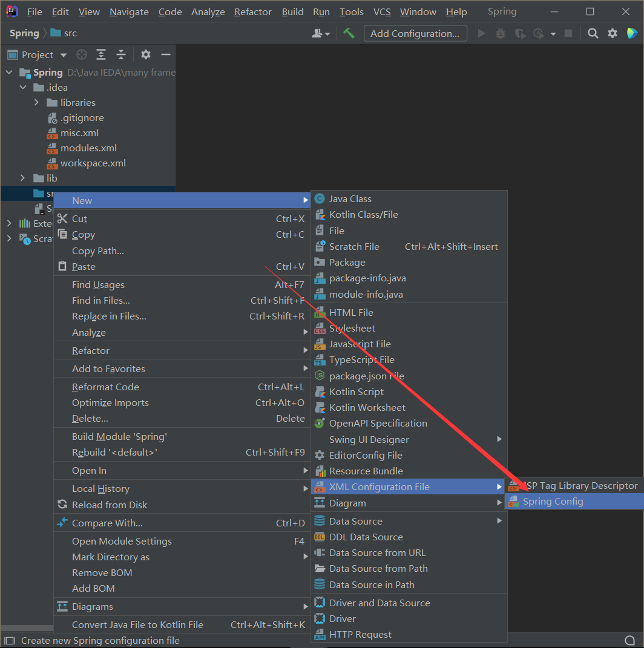Expand the Refactor submenu
Viewport: 644px width, 648px height.
tap(182, 351)
